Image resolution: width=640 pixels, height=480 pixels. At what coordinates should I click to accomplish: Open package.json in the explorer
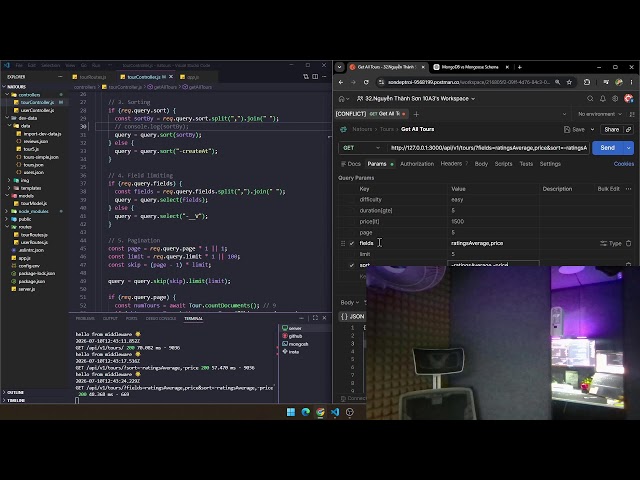(31, 281)
